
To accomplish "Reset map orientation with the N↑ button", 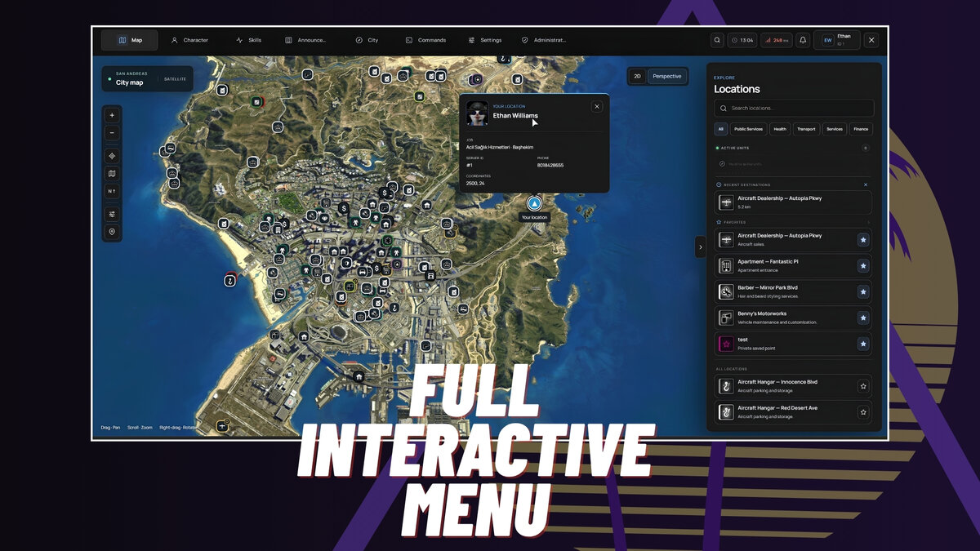I will point(112,191).
